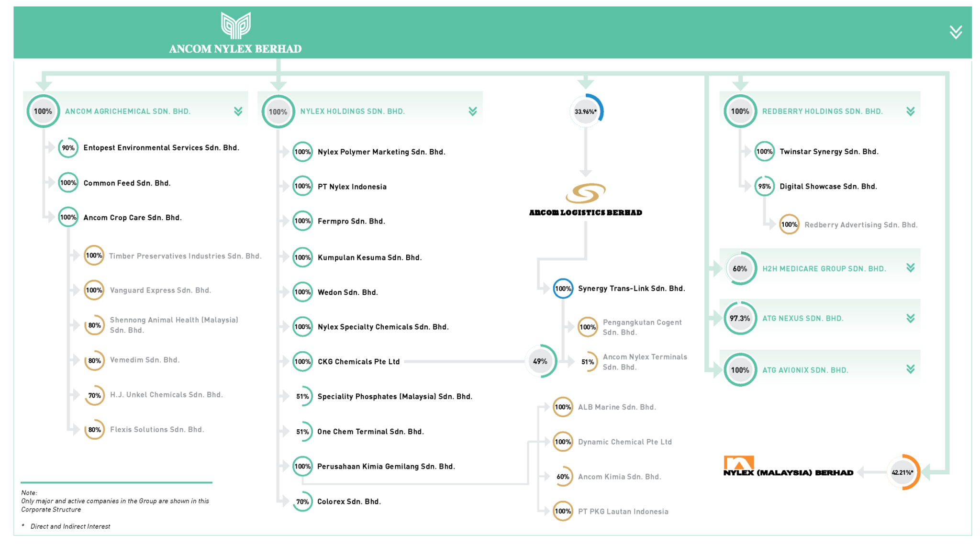Expand the ATG Avionix Sdn. Bhd. chevron
980x546 pixels.
[911, 369]
